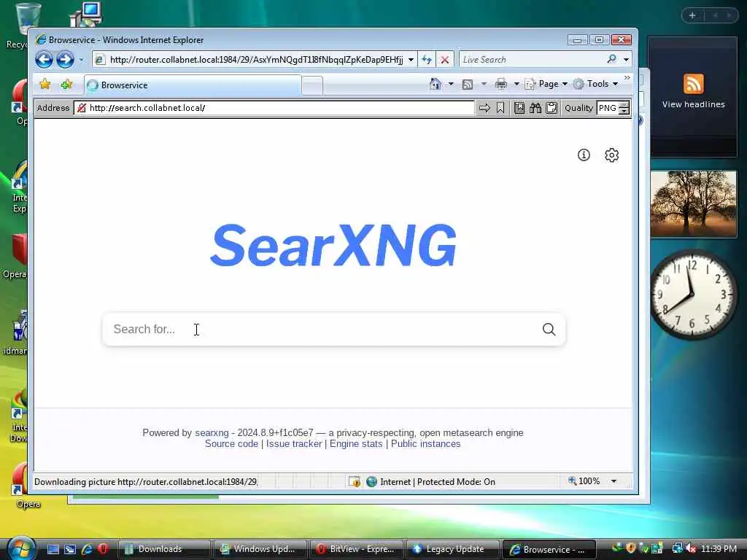Open SearXNG preferences with the gear icon

click(x=612, y=155)
